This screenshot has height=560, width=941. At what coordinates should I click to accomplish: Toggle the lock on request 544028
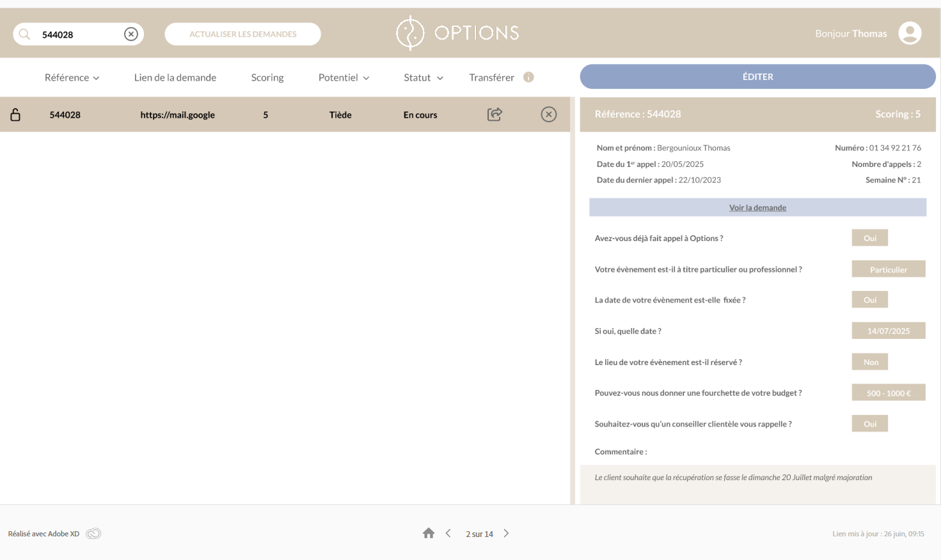click(x=15, y=115)
